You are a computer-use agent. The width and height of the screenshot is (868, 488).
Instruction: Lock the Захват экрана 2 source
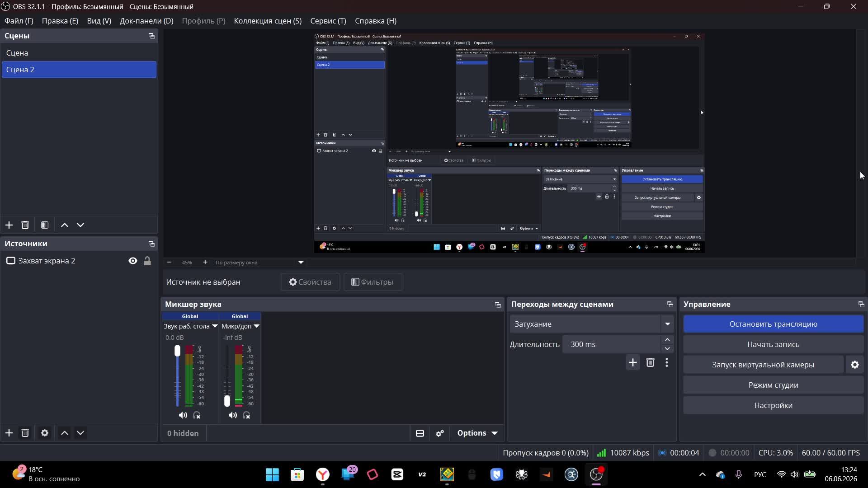pyautogui.click(x=147, y=261)
